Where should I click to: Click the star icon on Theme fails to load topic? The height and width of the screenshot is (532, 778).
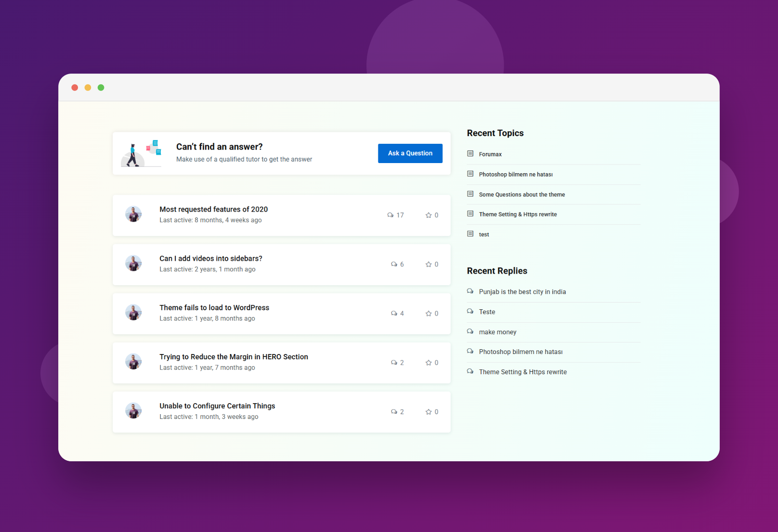click(x=428, y=313)
